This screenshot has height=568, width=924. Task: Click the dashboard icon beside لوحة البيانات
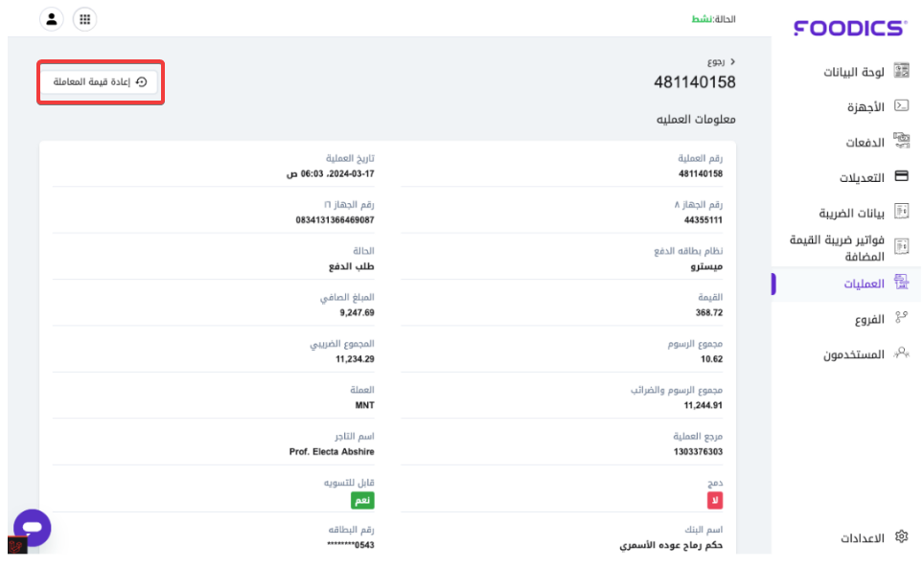901,72
